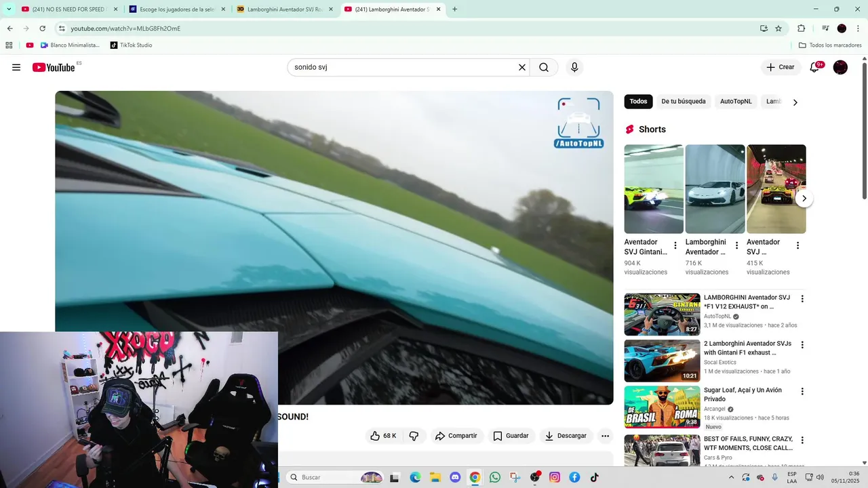The height and width of the screenshot is (488, 868).
Task: Open the YouTube account avatar menu
Action: pyautogui.click(x=840, y=67)
